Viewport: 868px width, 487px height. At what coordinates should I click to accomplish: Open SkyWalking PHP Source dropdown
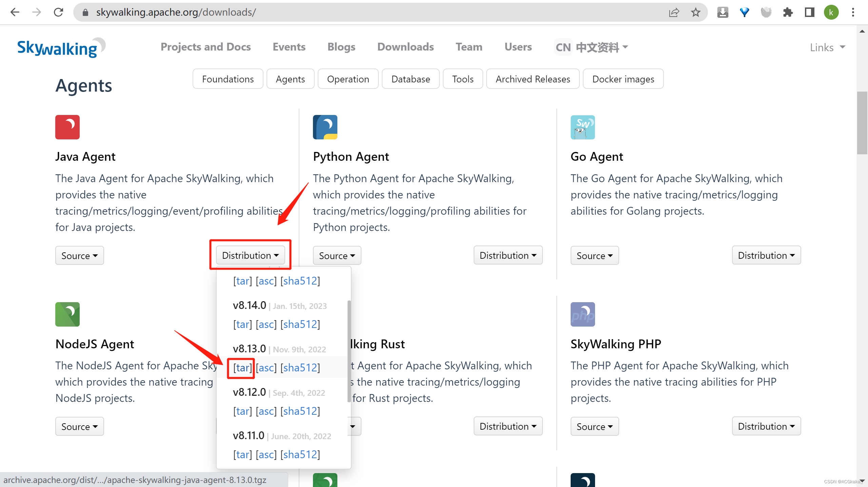click(x=595, y=426)
